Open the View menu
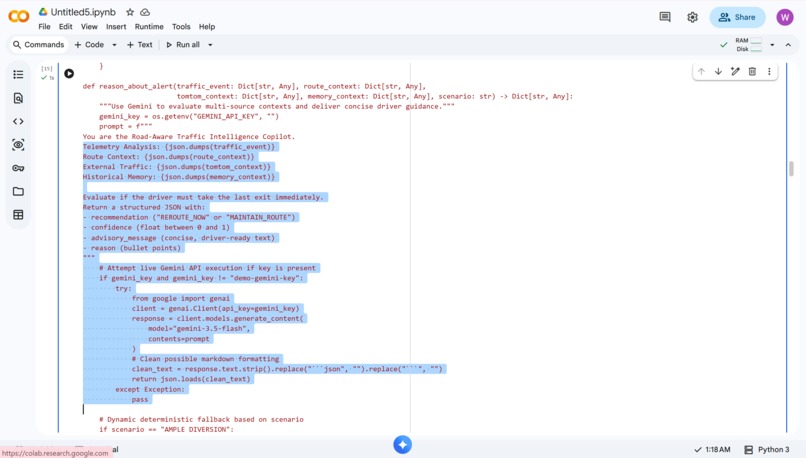Viewport: 806px width, 458px height. pyautogui.click(x=89, y=27)
